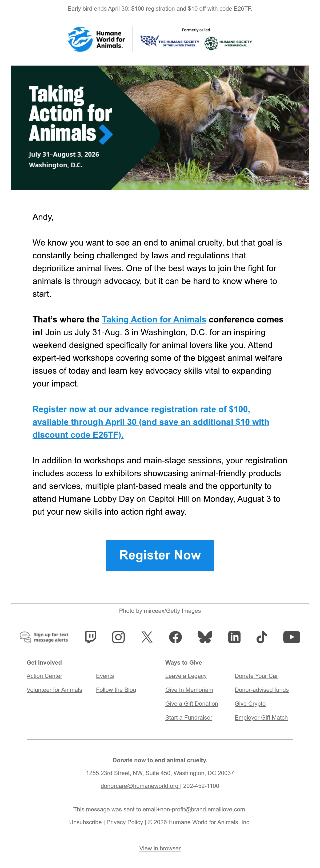Click the Unsubscribe link

(85, 822)
